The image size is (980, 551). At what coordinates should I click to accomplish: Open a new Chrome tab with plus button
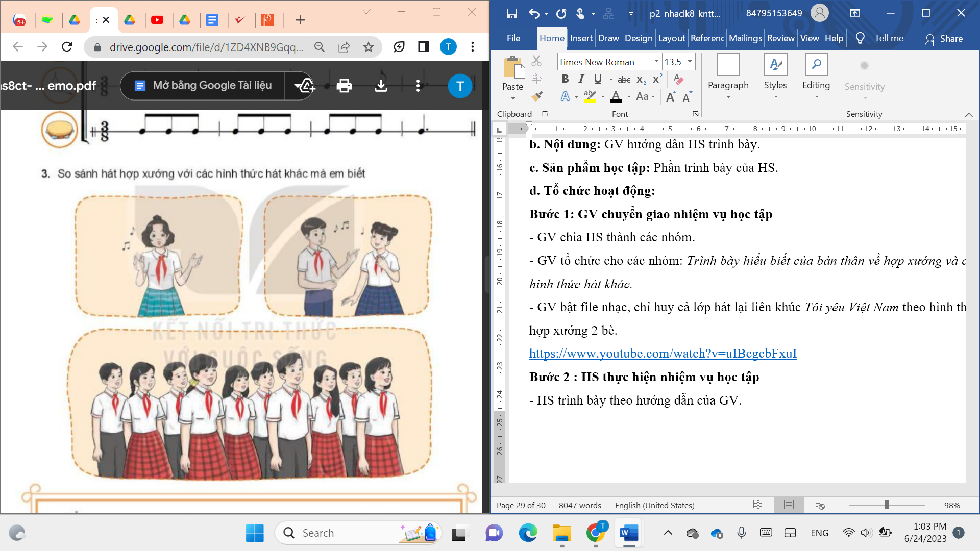(x=300, y=20)
